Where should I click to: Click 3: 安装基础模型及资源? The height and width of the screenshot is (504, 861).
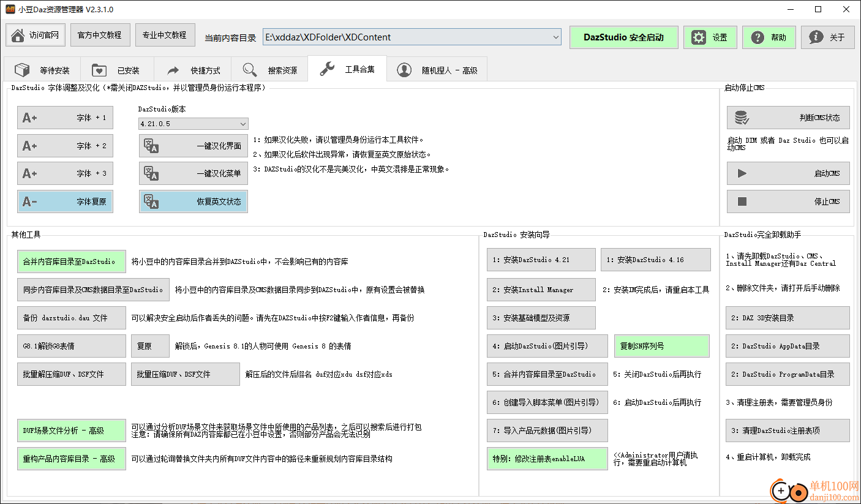coord(541,318)
